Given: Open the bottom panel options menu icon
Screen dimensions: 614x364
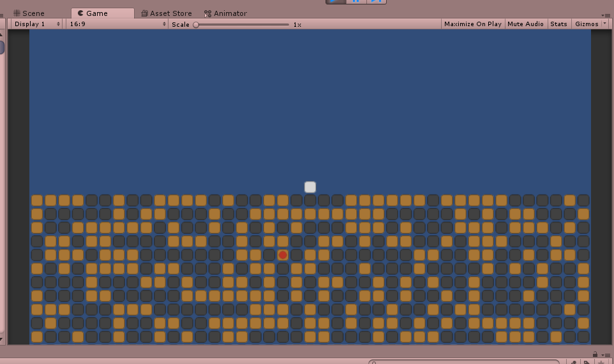Looking at the screenshot, I should [x=606, y=355].
